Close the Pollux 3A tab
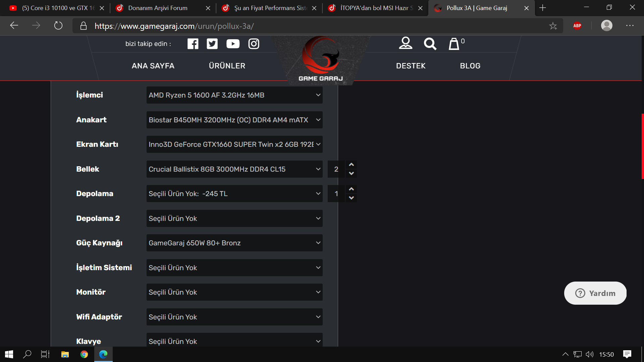This screenshot has height=362, width=644. pyautogui.click(x=527, y=8)
